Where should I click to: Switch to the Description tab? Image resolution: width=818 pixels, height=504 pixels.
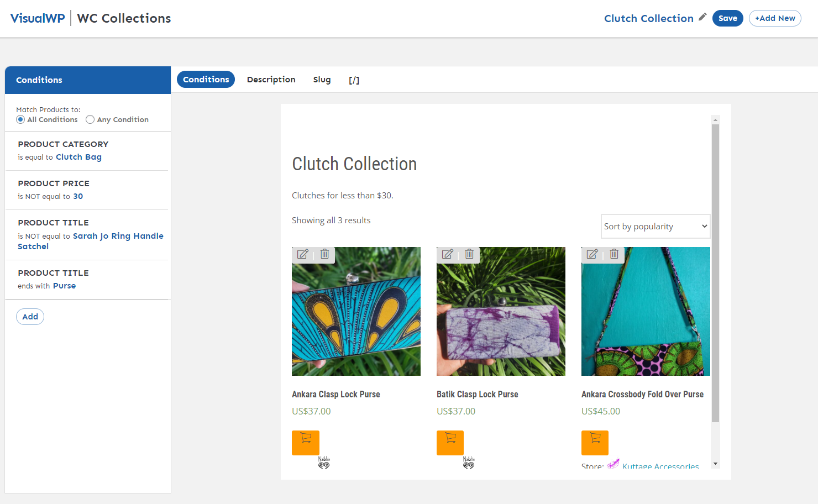pyautogui.click(x=271, y=79)
